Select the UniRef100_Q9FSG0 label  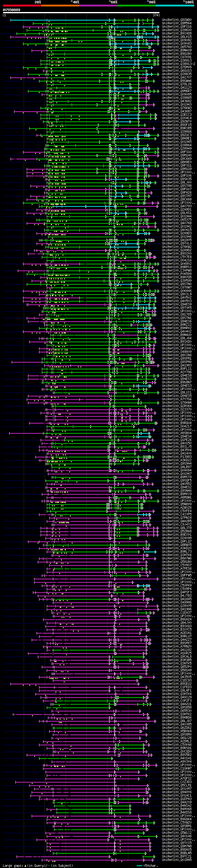[177, 152]
